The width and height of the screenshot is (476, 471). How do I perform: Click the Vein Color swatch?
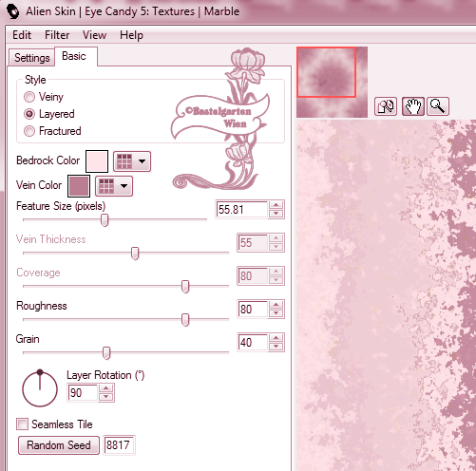pyautogui.click(x=79, y=186)
